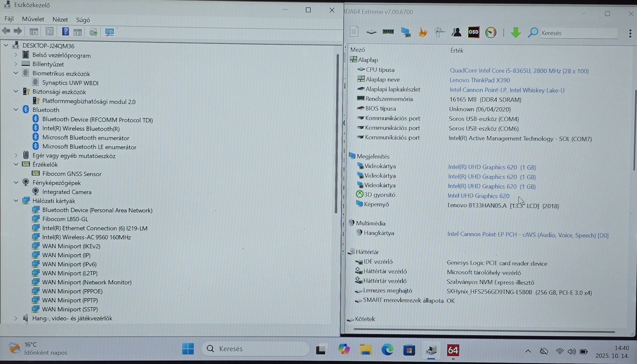637x364 pixels.
Task: Show hidden tray icons chevron
Action: [528, 351]
